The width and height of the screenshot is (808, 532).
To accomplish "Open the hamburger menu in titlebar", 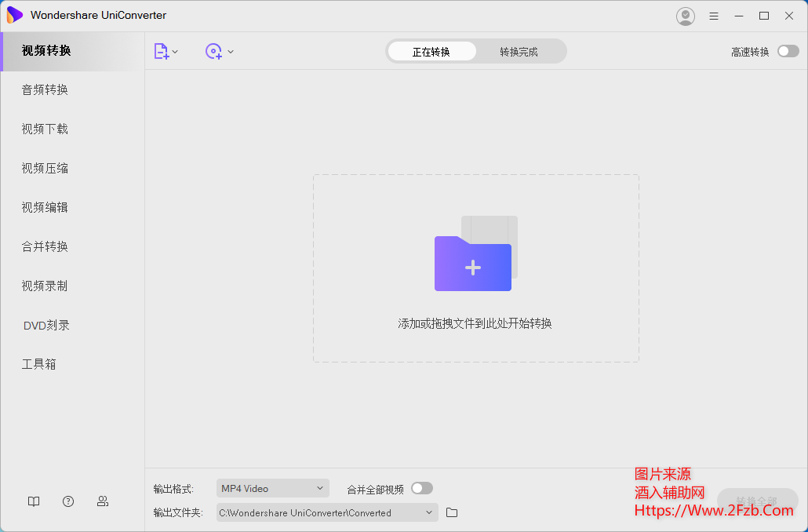I will 713,16.
